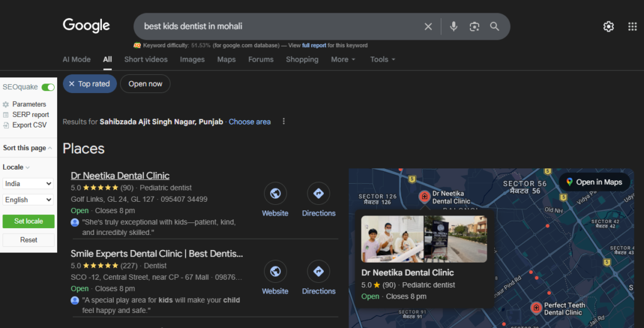644x328 pixels.
Task: Click the review quote "A special play area for kids"
Action: point(161,305)
